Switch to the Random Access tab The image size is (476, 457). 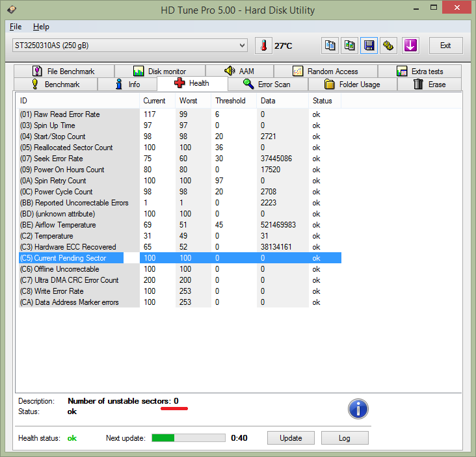326,72
